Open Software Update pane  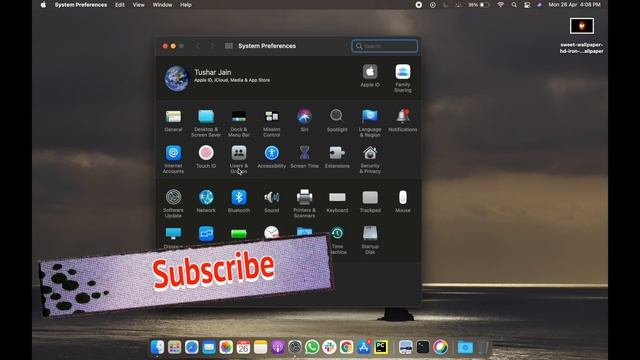(173, 198)
